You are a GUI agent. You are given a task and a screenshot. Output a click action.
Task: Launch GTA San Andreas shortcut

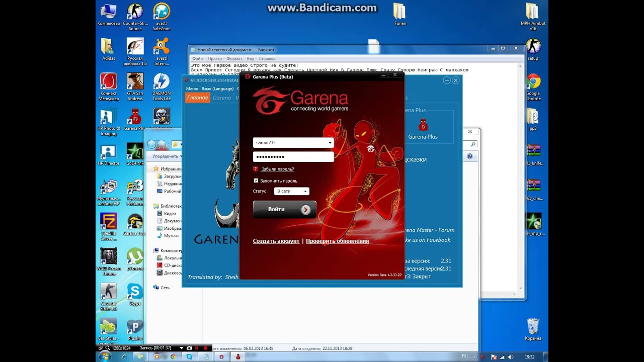(135, 86)
